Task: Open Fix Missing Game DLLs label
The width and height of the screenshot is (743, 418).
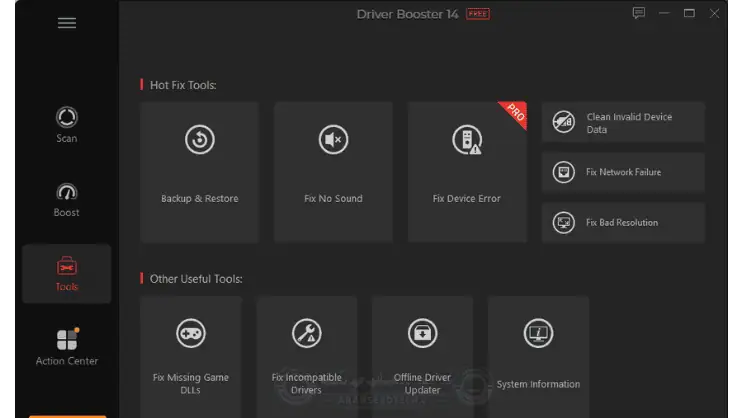Action: pyautogui.click(x=190, y=383)
